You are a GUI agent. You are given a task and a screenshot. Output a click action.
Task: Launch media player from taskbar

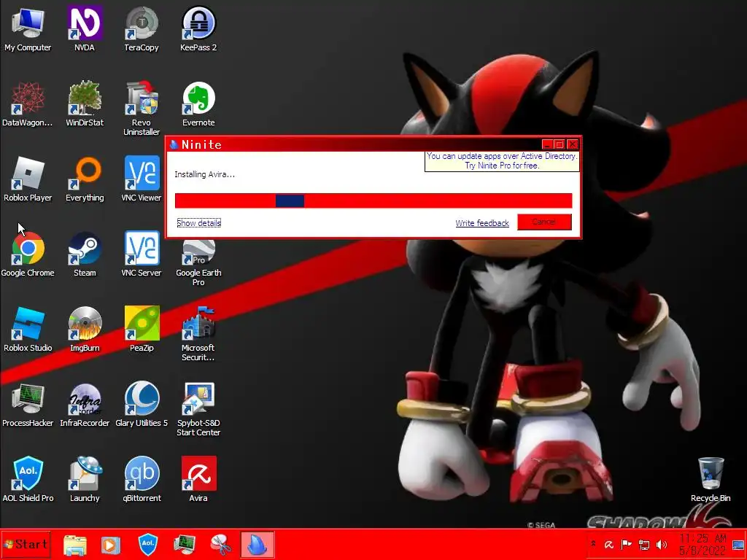[x=110, y=545]
